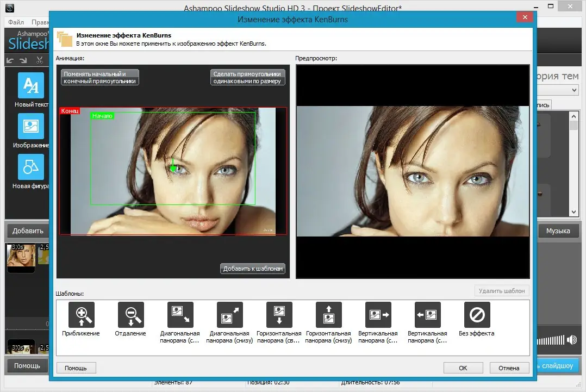Click the redo arrow in main toolbar
Image resolution: width=586 pixels, height=392 pixels.
click(x=23, y=60)
